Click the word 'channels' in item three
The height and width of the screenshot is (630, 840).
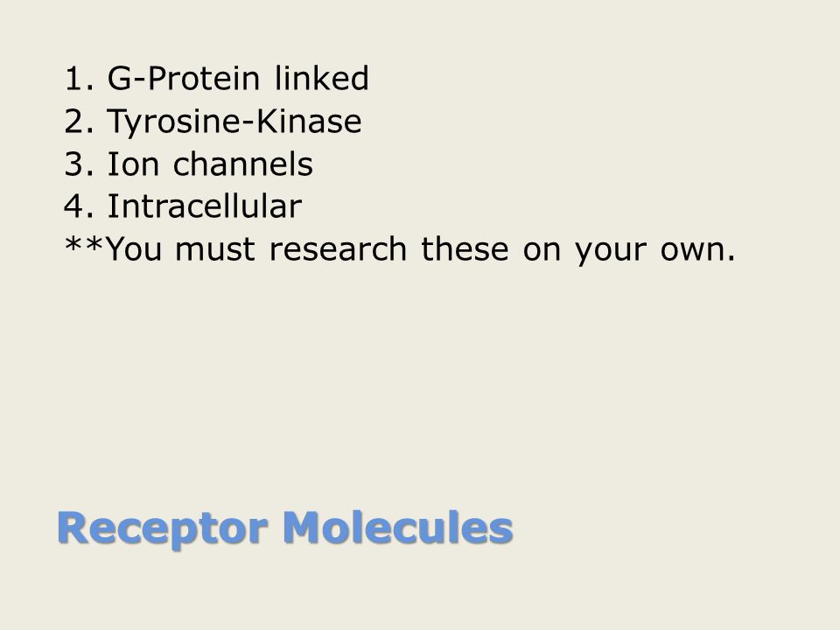pos(243,164)
